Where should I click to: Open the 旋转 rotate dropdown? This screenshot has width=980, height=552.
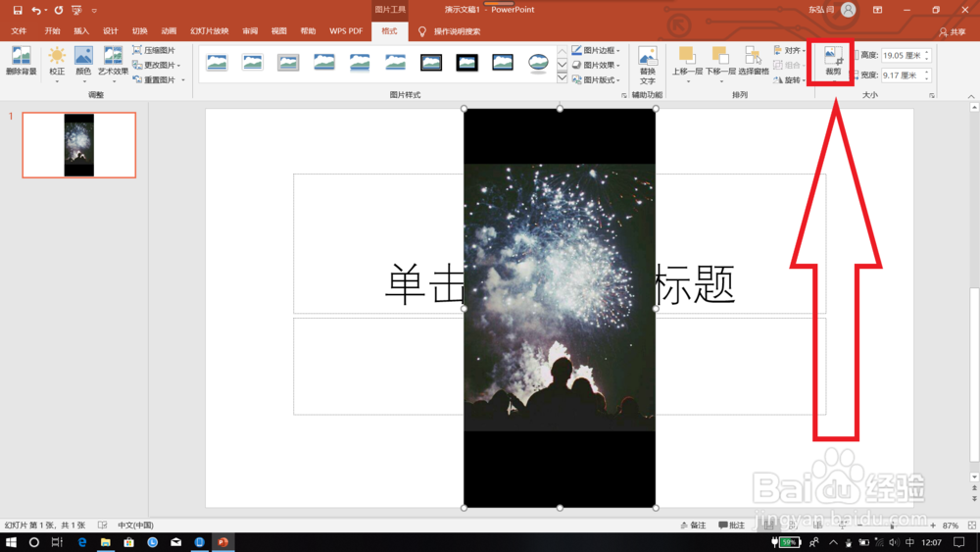click(x=789, y=80)
